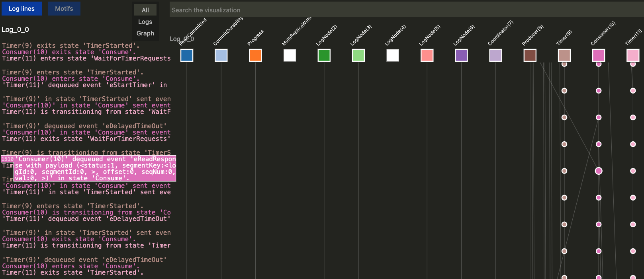This screenshot has width=644, height=279.
Task: Click the orange Progress host square
Action: pos(255,55)
